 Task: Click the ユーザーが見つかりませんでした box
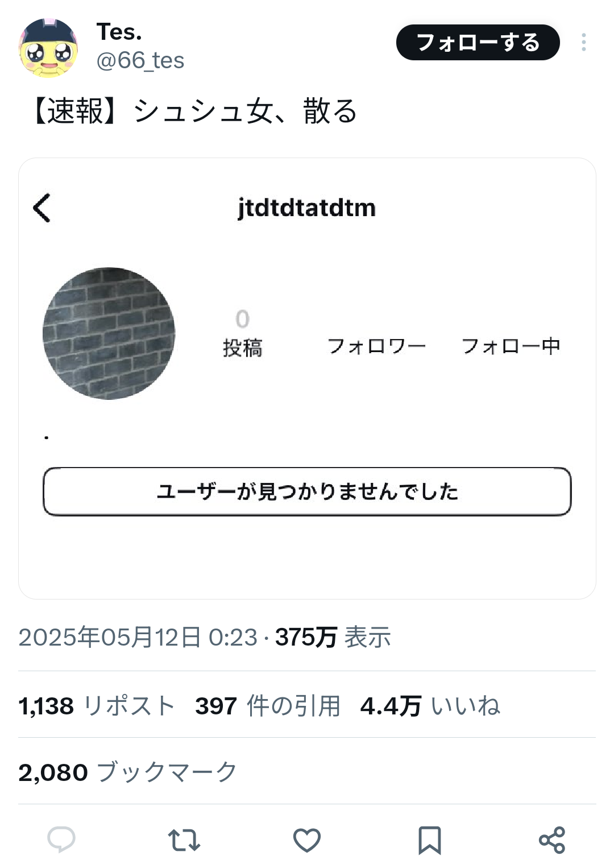coord(307,491)
